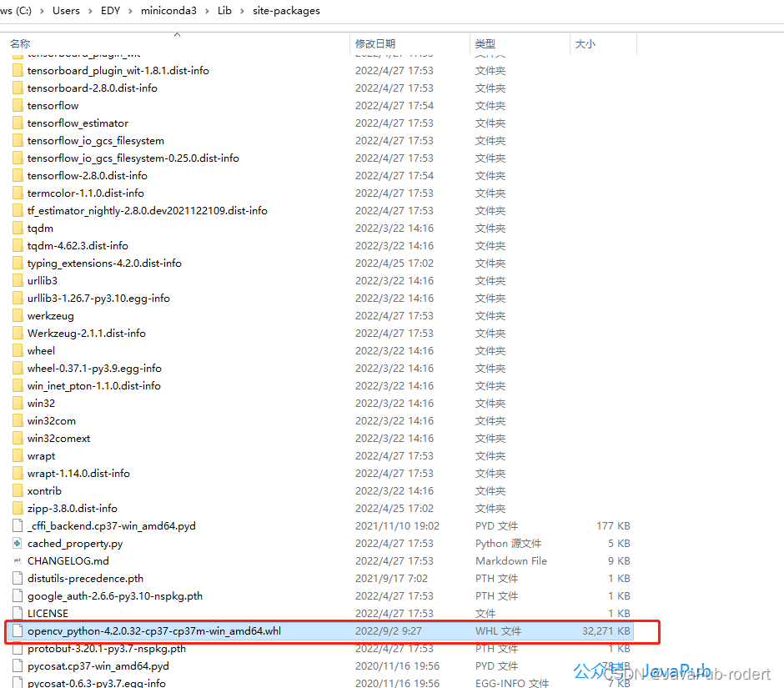Expand the chevron before Users in path
Screen dimensions: 784x688
tap(42, 11)
